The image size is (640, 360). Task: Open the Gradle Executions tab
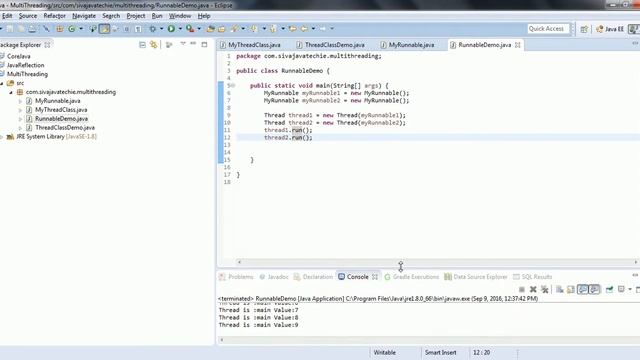(x=411, y=277)
